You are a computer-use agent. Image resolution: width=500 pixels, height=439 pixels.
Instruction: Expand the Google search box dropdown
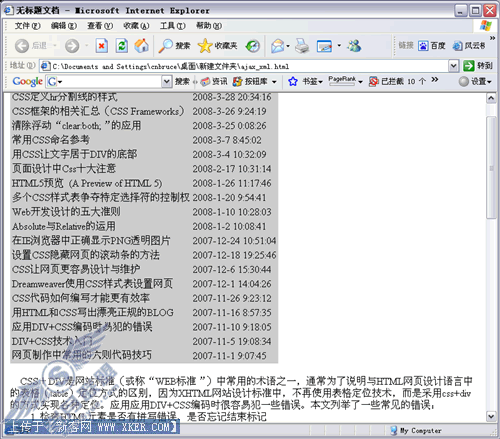(166, 81)
